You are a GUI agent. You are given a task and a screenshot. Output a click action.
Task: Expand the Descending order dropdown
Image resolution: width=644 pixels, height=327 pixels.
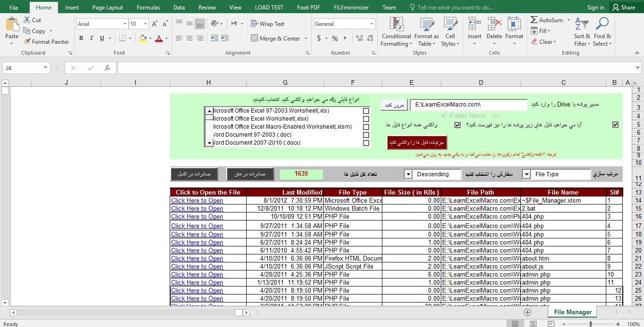point(408,174)
